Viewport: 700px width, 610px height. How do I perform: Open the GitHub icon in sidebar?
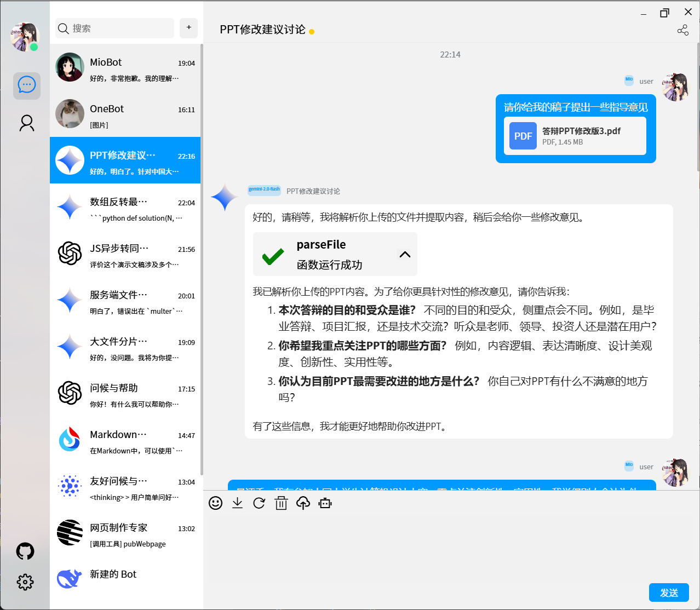point(25,551)
